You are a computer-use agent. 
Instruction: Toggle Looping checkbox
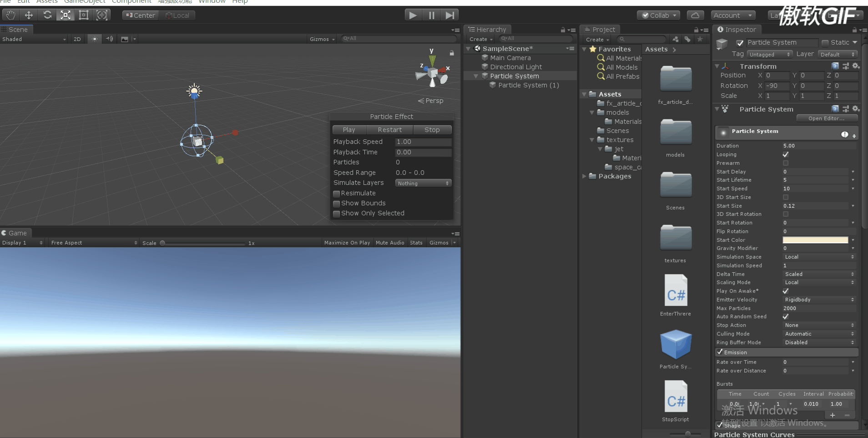pos(786,154)
